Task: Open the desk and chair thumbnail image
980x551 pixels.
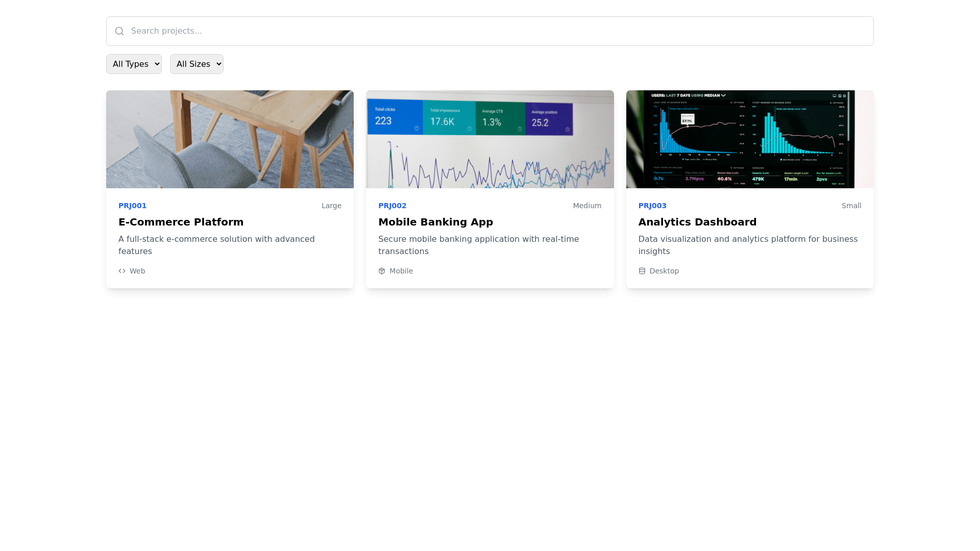Action: coord(230,139)
